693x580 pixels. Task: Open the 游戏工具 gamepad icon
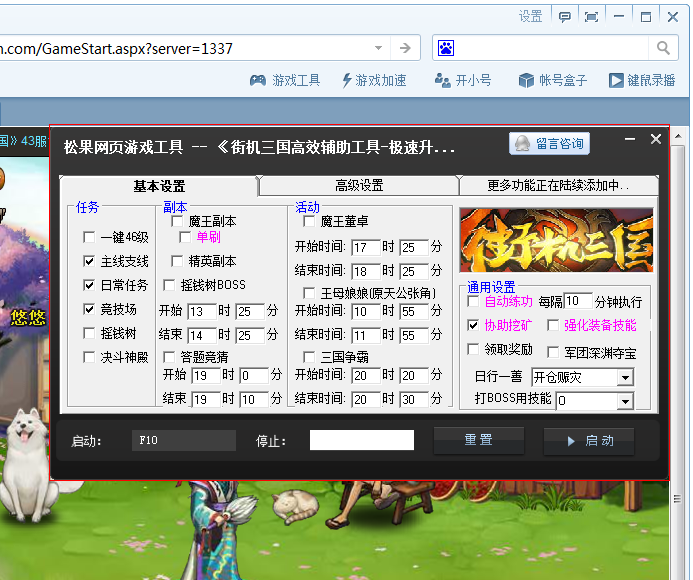tap(258, 80)
